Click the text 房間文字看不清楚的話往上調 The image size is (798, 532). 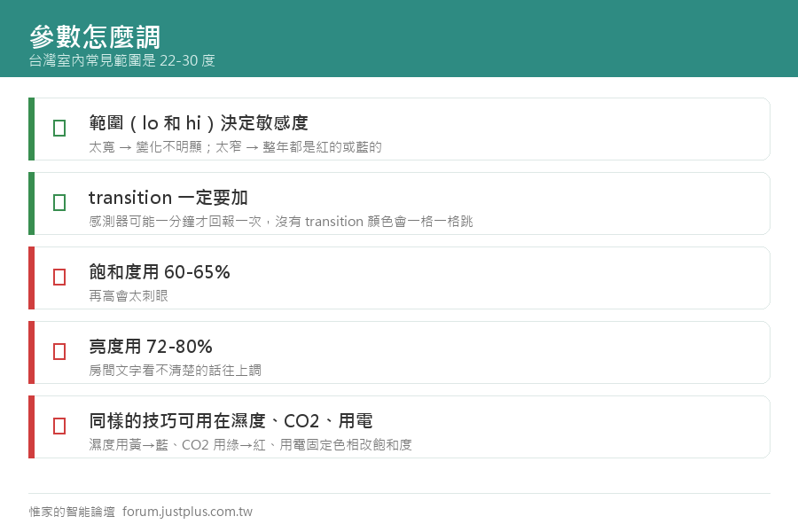175,370
